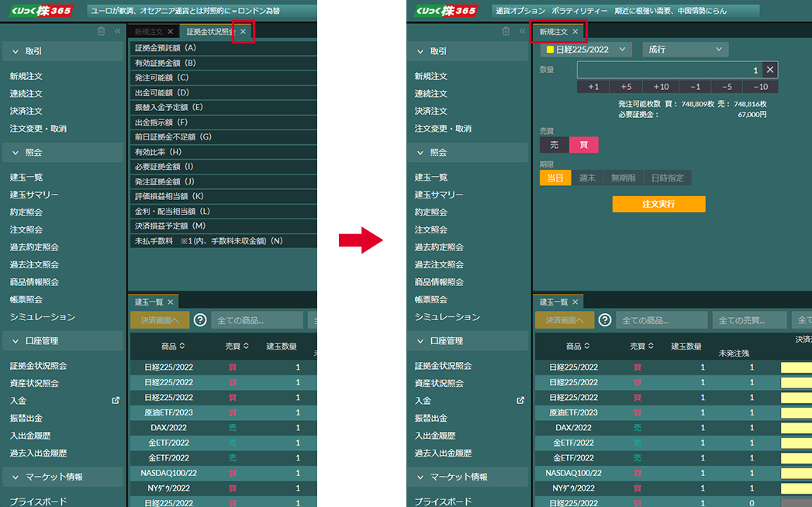Click 決済画面へ button in right screenshot

tap(565, 321)
